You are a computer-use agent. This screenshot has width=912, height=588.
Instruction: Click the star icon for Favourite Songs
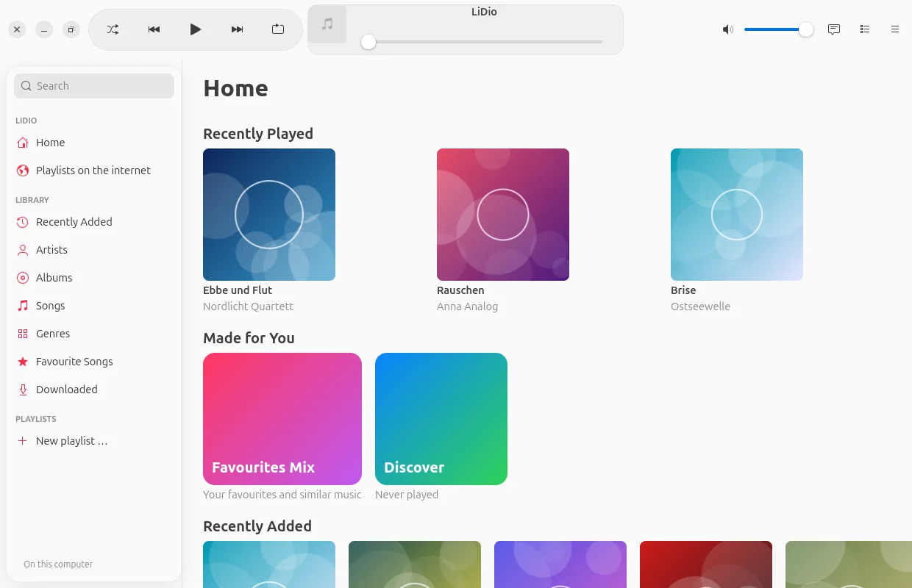click(23, 362)
